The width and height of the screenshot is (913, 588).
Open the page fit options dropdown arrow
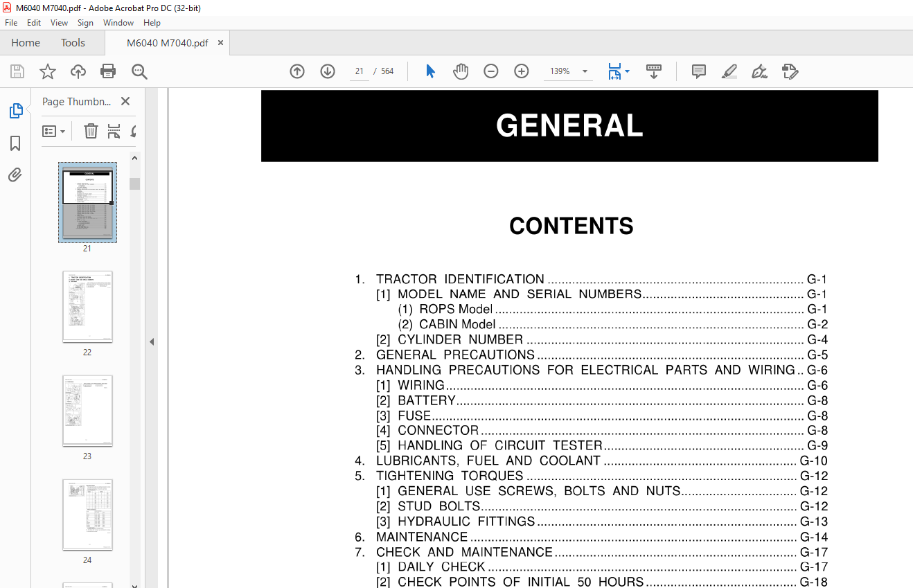pyautogui.click(x=628, y=71)
